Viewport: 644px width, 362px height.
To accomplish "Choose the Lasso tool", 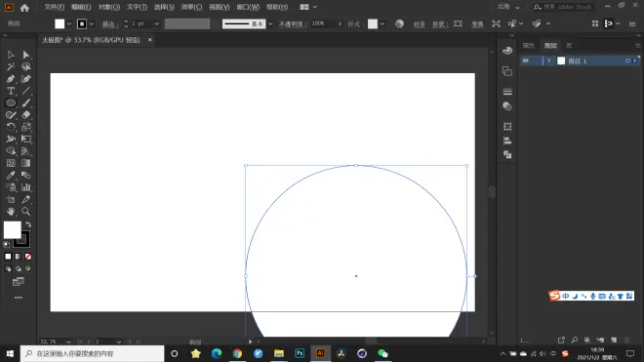I will [26, 66].
